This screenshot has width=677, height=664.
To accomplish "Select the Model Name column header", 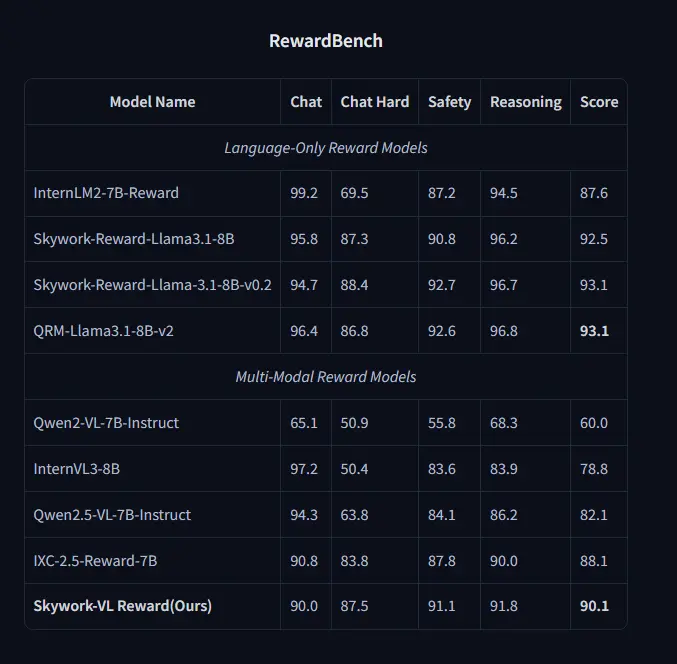I will pyautogui.click(x=152, y=102).
